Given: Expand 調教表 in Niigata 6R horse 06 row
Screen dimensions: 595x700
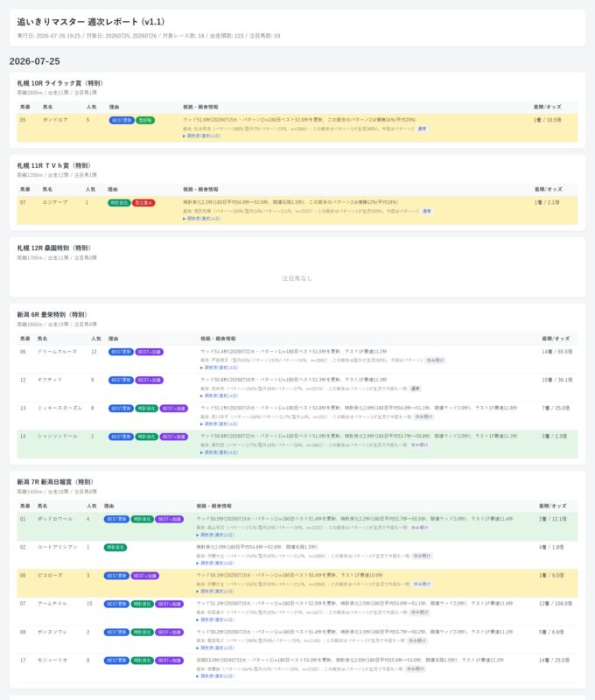Looking at the screenshot, I should (219, 367).
